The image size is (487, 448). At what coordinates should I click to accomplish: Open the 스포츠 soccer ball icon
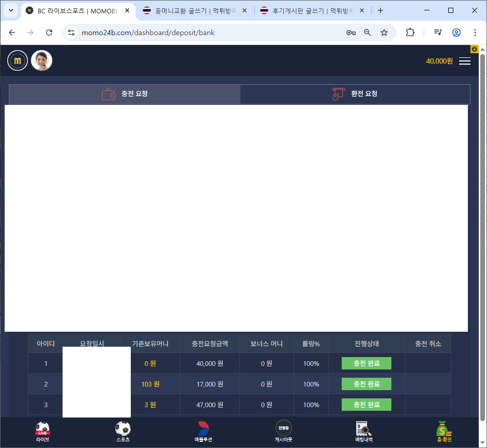123,431
